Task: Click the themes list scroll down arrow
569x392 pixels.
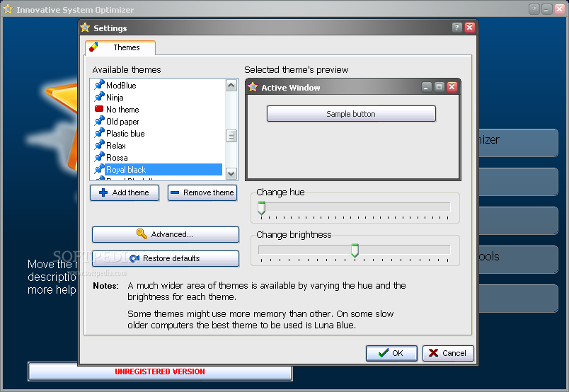Action: click(x=231, y=173)
